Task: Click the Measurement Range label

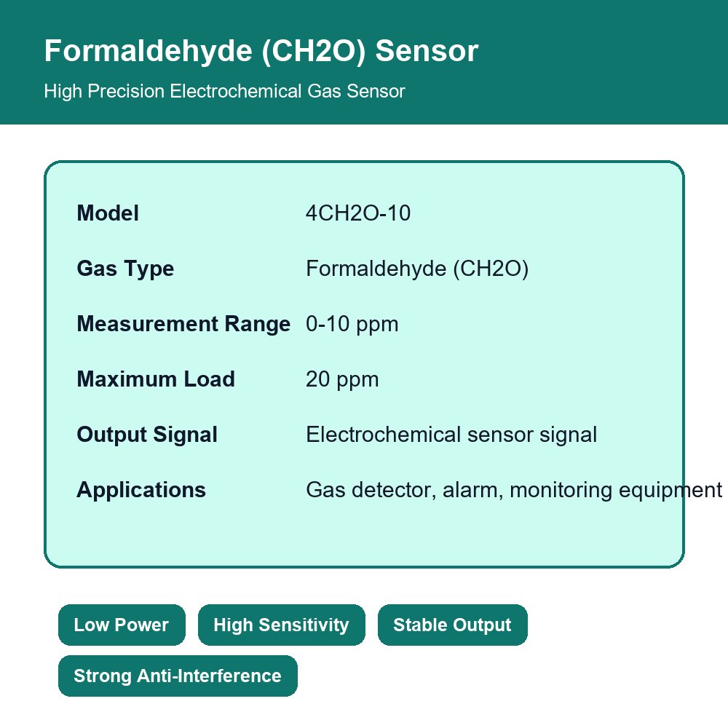Action: [x=183, y=324]
